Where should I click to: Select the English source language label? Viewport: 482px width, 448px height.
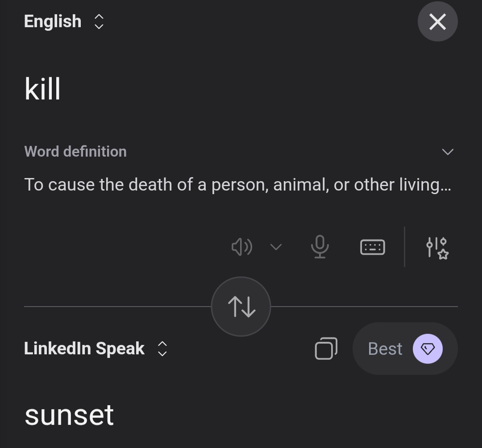tap(53, 21)
